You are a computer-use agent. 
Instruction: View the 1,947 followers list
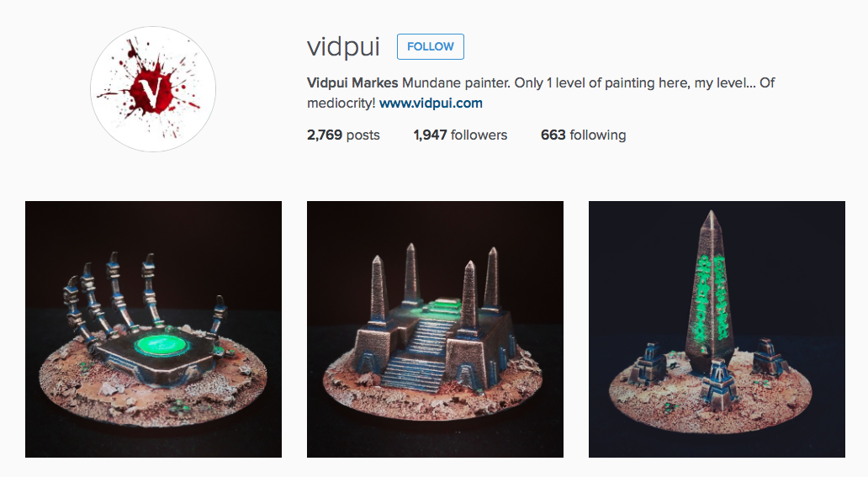pos(460,135)
